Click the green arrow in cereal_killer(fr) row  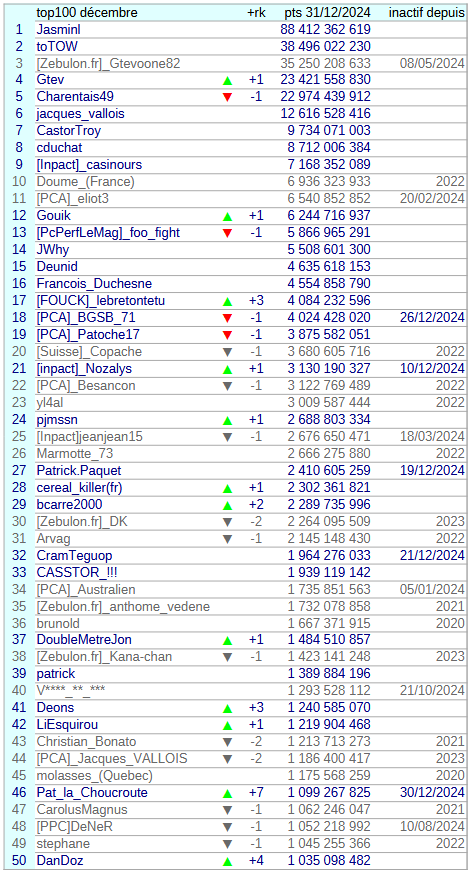coord(227,488)
